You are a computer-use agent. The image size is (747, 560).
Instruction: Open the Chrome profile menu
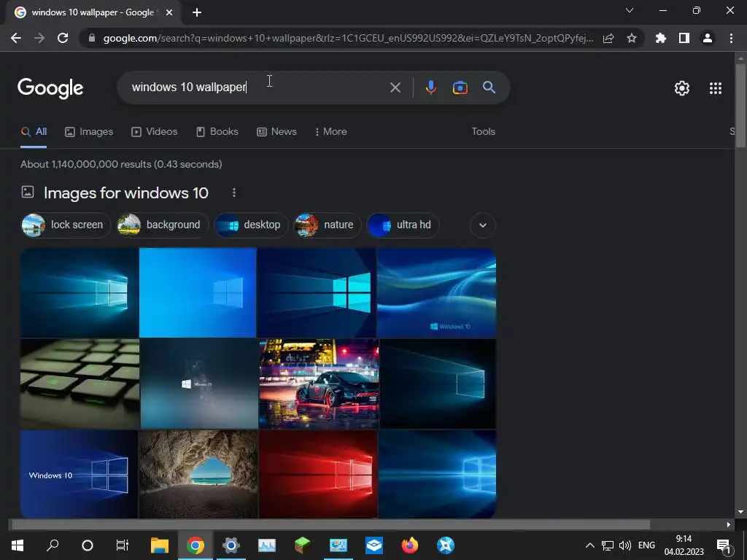pos(708,38)
